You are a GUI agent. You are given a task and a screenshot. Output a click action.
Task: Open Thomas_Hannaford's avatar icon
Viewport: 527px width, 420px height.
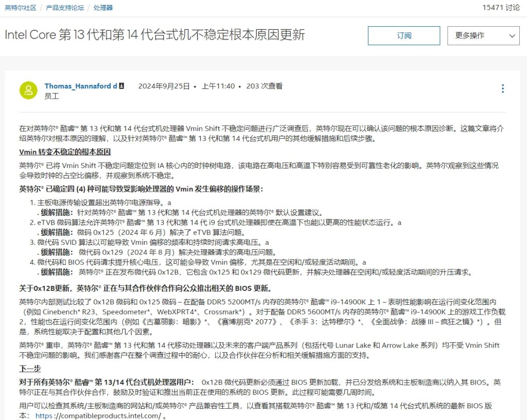tap(29, 90)
